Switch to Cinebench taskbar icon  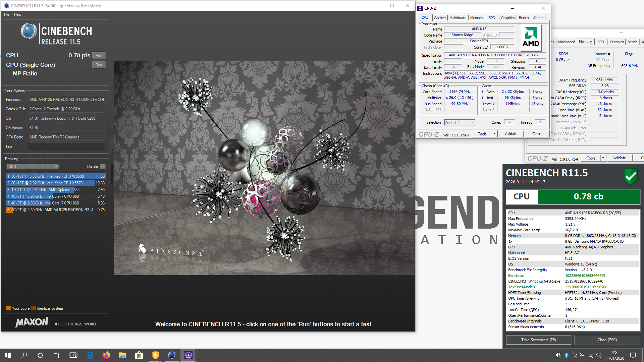(x=172, y=355)
